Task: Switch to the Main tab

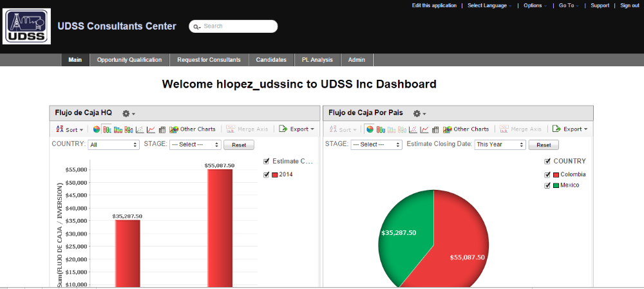Action: coord(75,60)
